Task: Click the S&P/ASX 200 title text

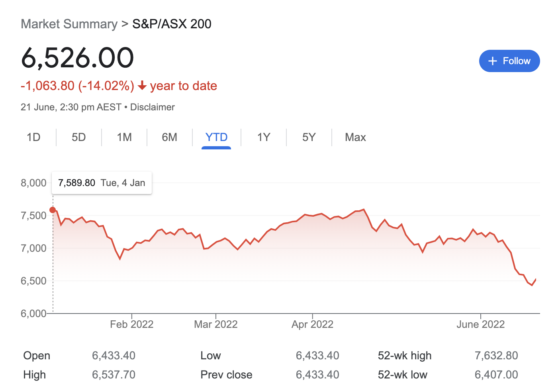Action: point(172,24)
